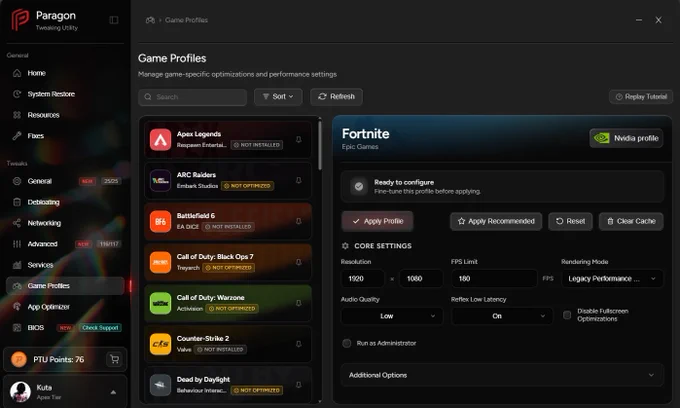Click the Check Support badge next to BIOS

[x=100, y=328]
